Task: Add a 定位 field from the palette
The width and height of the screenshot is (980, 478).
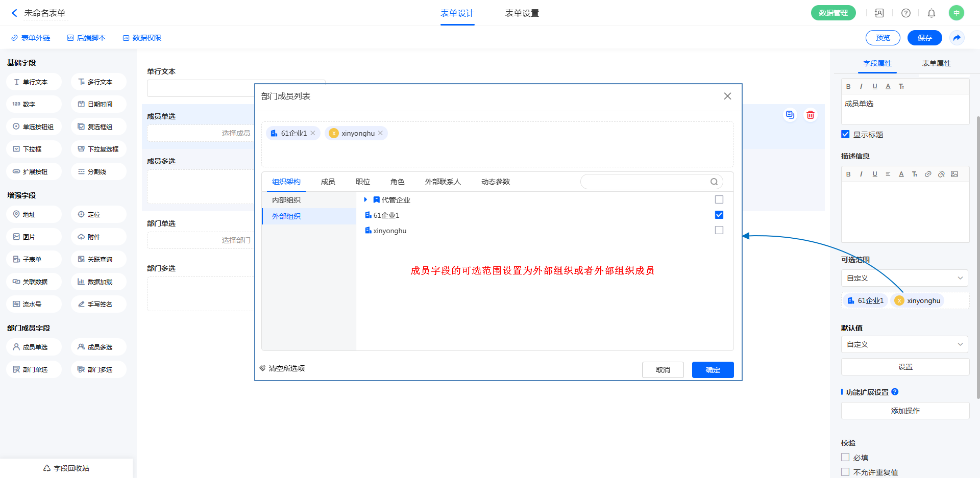Action: tap(99, 214)
